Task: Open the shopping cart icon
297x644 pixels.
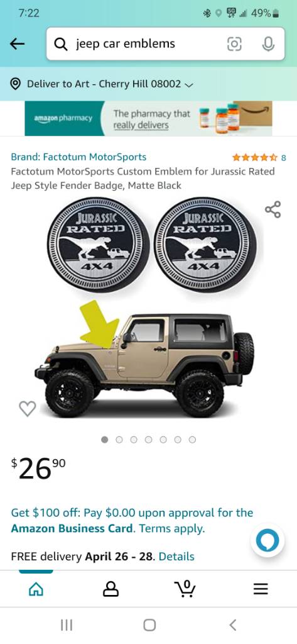Action: coord(185,588)
